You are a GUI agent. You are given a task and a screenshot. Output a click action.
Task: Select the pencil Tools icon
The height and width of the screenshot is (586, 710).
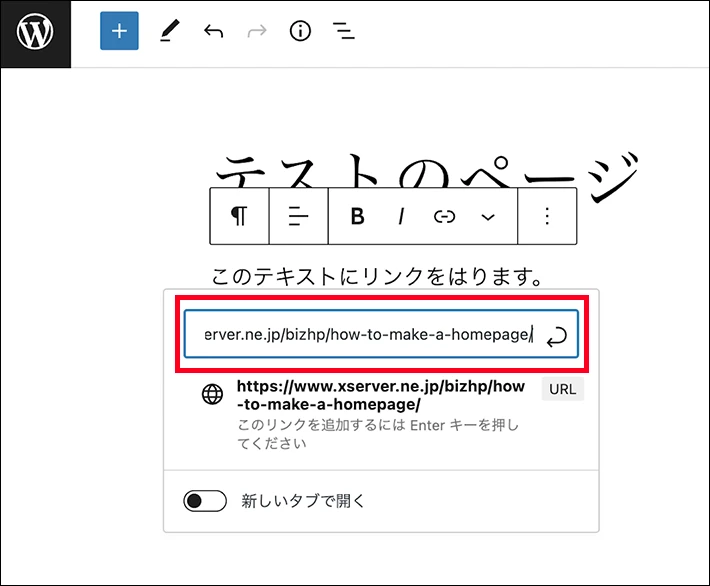pos(169,31)
